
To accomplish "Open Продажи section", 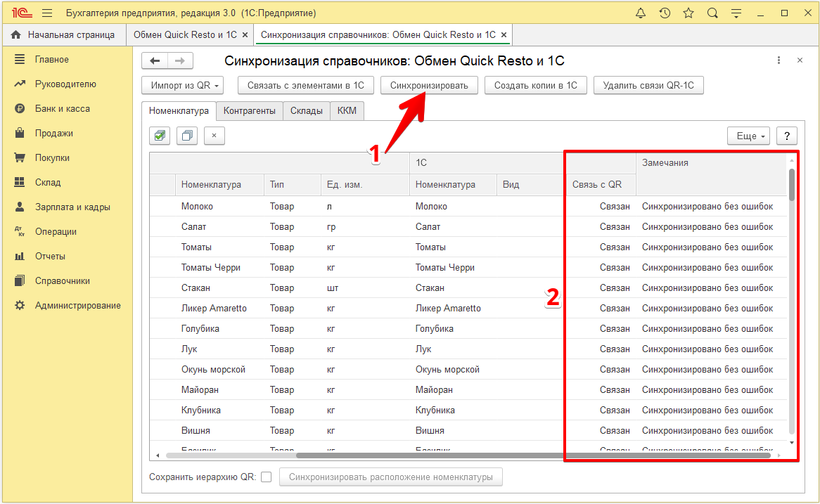I will (x=54, y=134).
